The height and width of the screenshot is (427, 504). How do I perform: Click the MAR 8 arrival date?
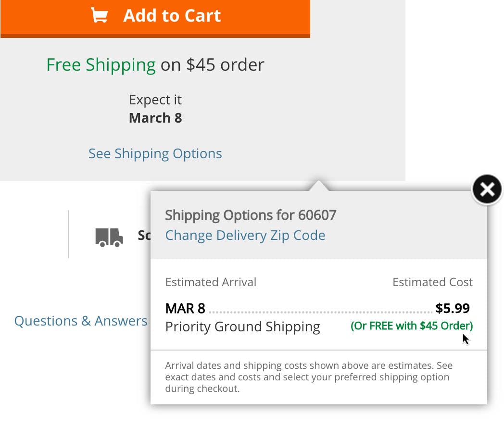coord(185,308)
